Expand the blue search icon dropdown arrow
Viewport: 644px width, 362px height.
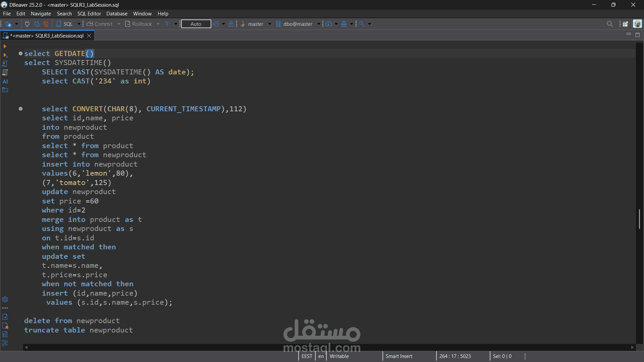point(370,24)
